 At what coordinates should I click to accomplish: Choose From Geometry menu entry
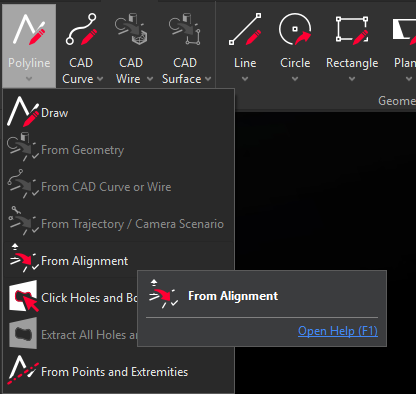119,150
